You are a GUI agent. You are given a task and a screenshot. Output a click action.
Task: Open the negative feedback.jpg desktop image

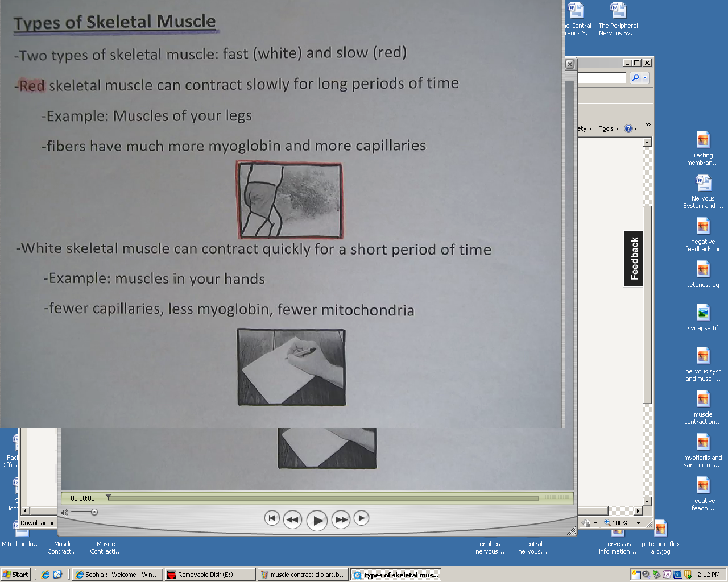703,235
